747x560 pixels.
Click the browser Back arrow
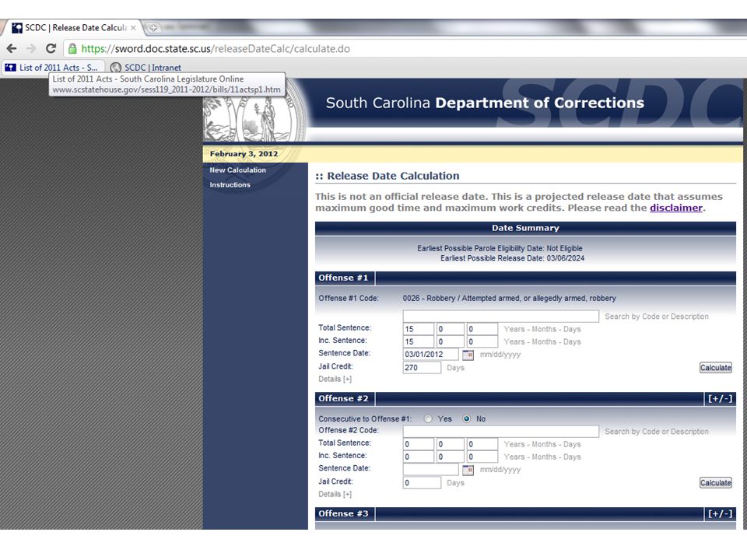12,48
